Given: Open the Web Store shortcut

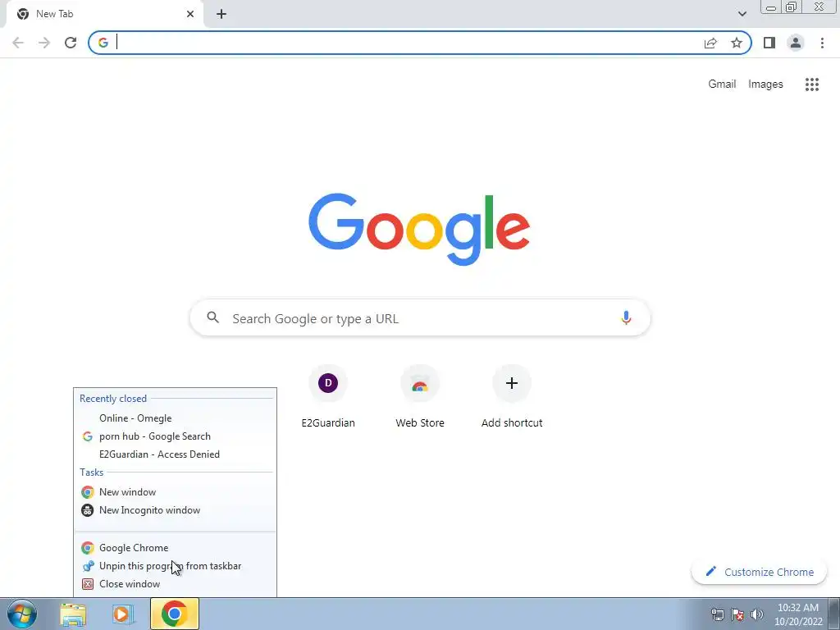Looking at the screenshot, I should click(420, 396).
